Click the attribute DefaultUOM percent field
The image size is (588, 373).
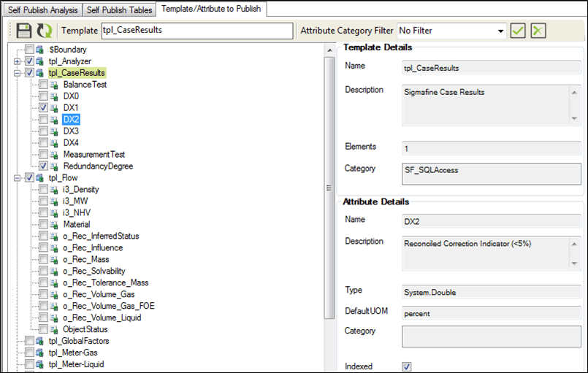tap(492, 313)
